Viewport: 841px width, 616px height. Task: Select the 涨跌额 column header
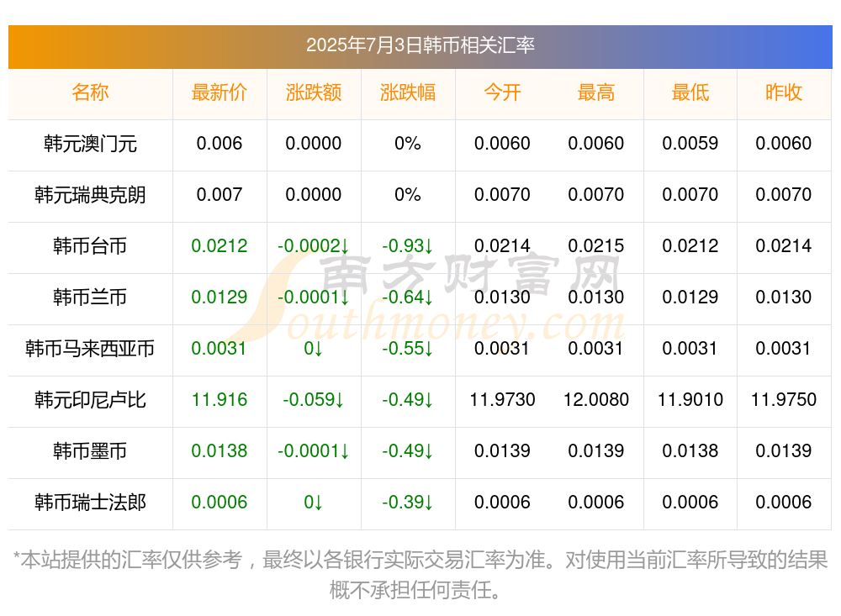(x=314, y=92)
